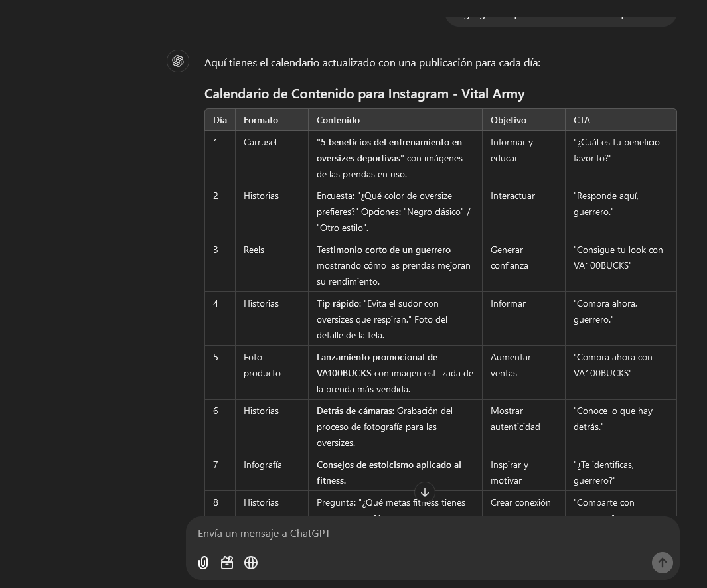Click the paperclip attach file icon
Viewport: 707px width, 588px height.
pyautogui.click(x=203, y=563)
